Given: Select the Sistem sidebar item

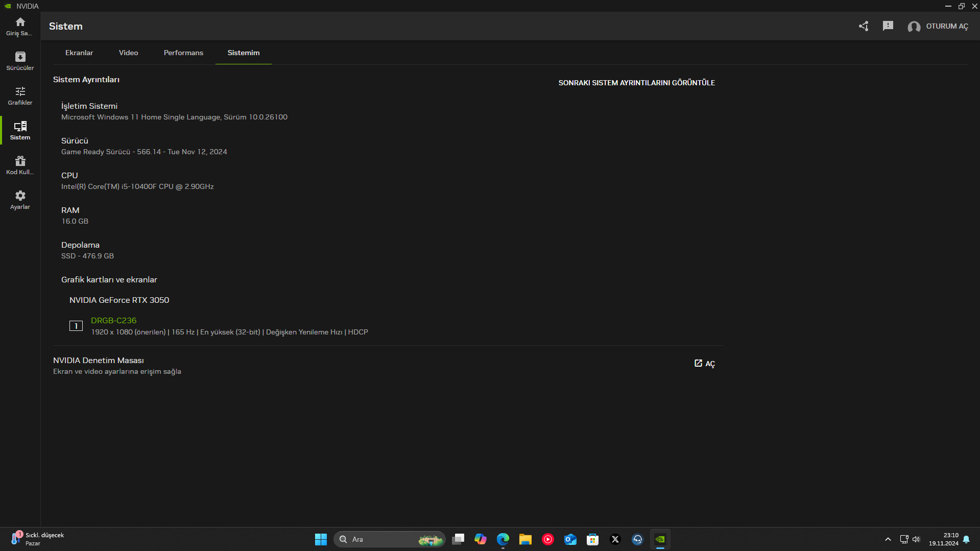Looking at the screenshot, I should point(20,131).
